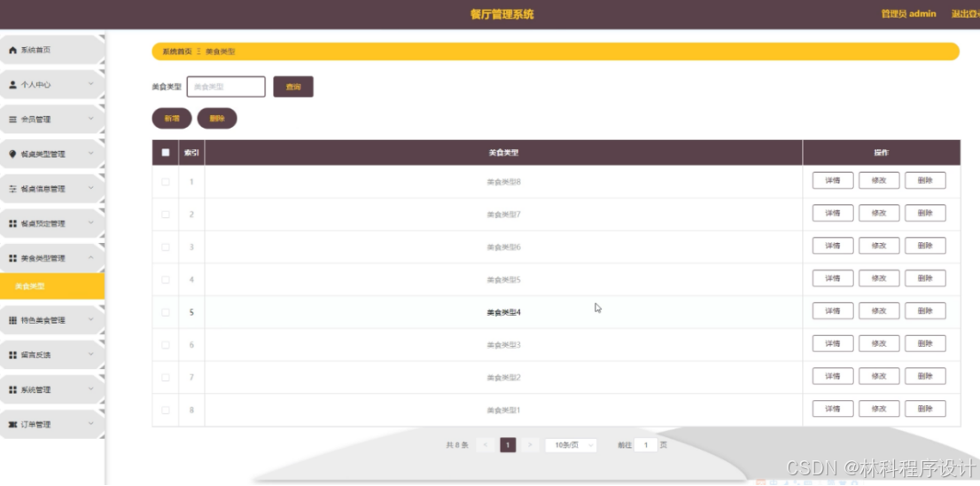Viewport: 980px width, 486px height.
Task: Click 删除 for row 美食类型1
Action: (x=925, y=409)
